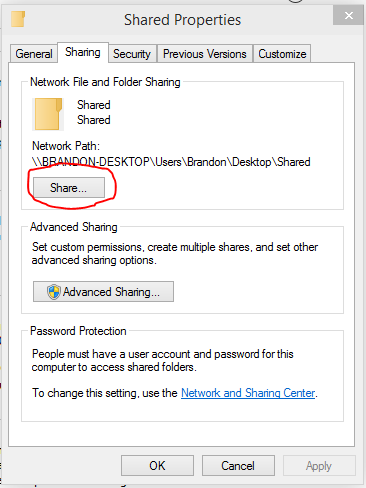Open the Customize tab
This screenshot has width=366, height=488.
282,54
